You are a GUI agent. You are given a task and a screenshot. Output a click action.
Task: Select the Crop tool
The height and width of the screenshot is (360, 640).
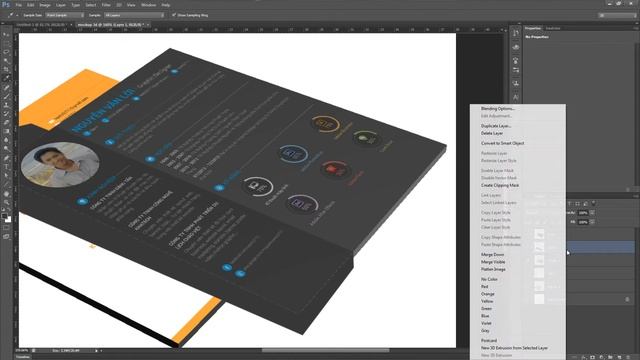(6, 69)
